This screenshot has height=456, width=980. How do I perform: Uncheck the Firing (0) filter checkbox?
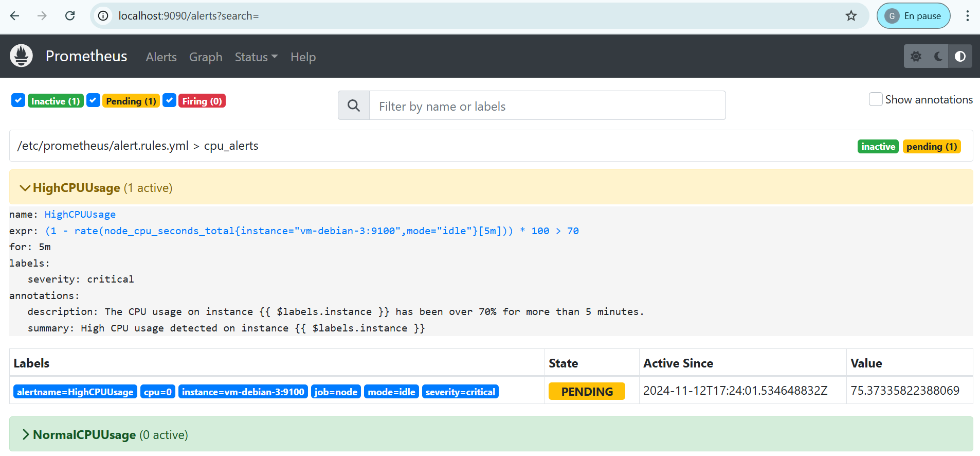click(x=169, y=100)
